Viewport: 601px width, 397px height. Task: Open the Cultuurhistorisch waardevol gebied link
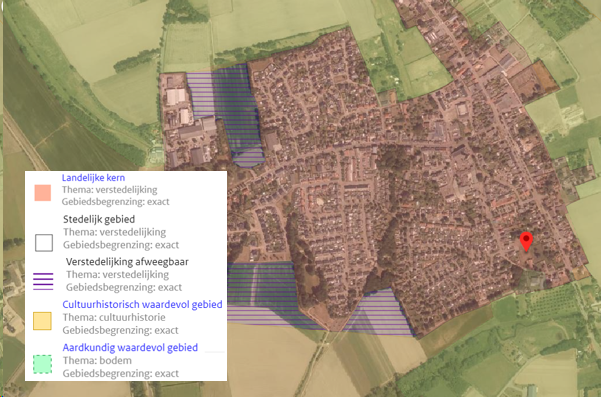[142, 305]
